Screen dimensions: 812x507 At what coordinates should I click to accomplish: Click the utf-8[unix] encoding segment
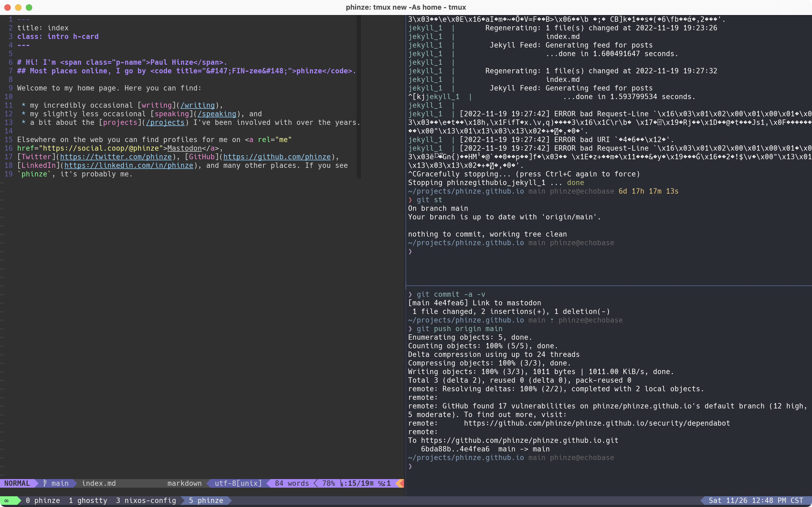238,483
